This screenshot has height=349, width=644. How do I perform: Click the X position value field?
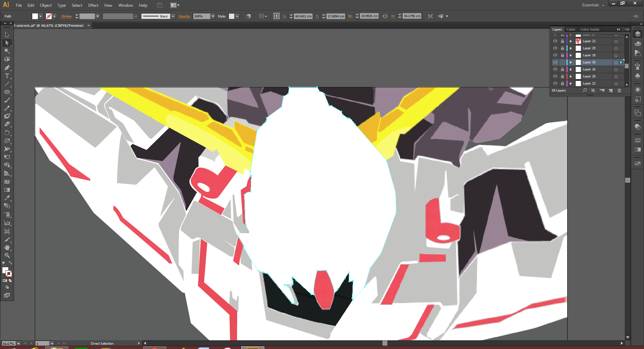pyautogui.click(x=303, y=16)
